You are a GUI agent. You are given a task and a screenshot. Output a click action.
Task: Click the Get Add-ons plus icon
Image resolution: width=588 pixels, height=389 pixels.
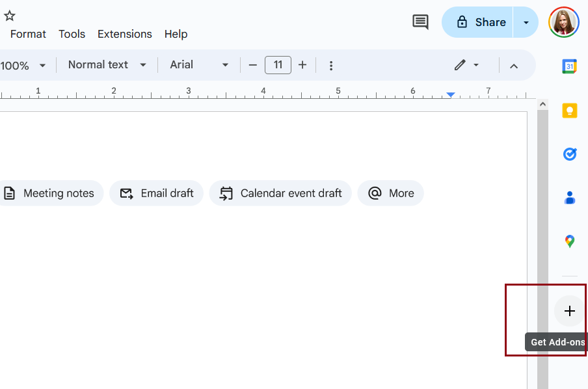coord(569,310)
